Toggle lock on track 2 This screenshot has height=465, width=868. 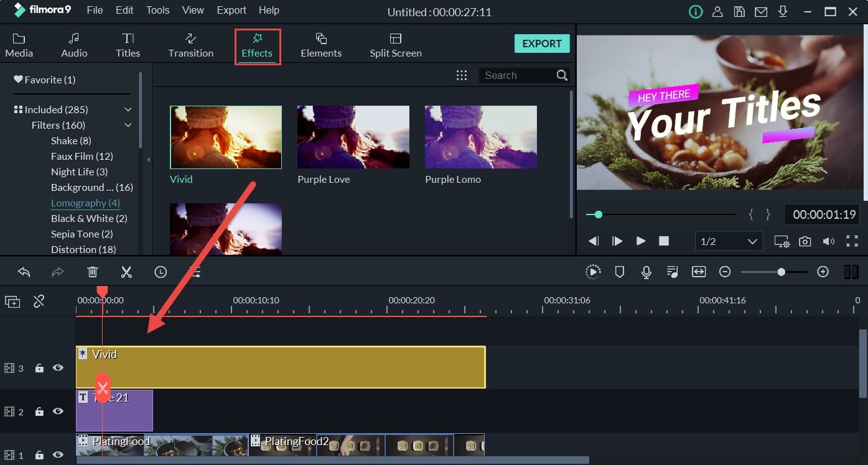coord(39,412)
